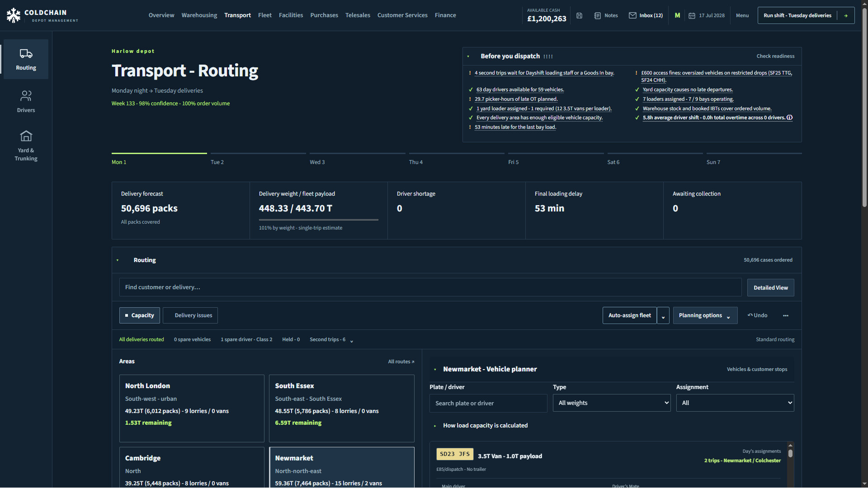
Task: Toggle the Capacity view button
Action: tap(140, 315)
